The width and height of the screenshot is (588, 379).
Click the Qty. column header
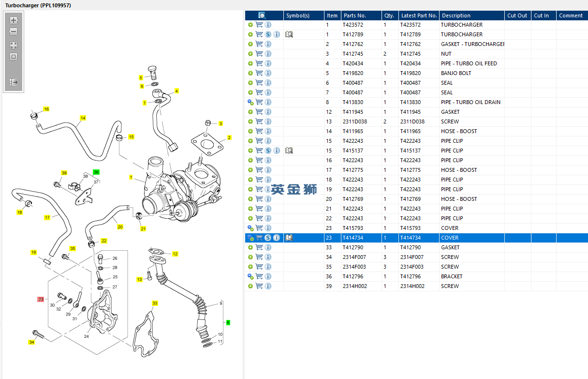(x=390, y=15)
